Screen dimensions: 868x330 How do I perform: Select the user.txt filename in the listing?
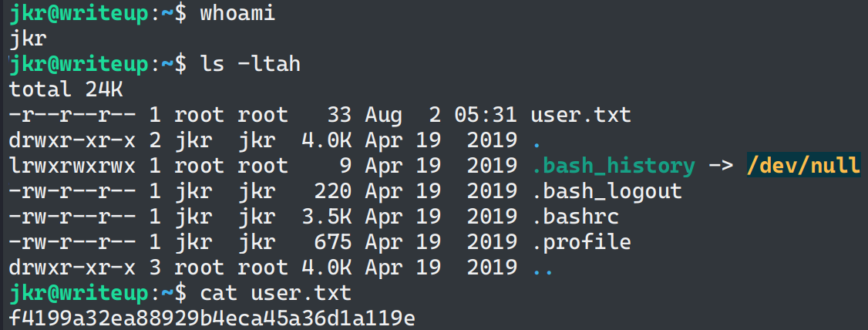pyautogui.click(x=580, y=116)
